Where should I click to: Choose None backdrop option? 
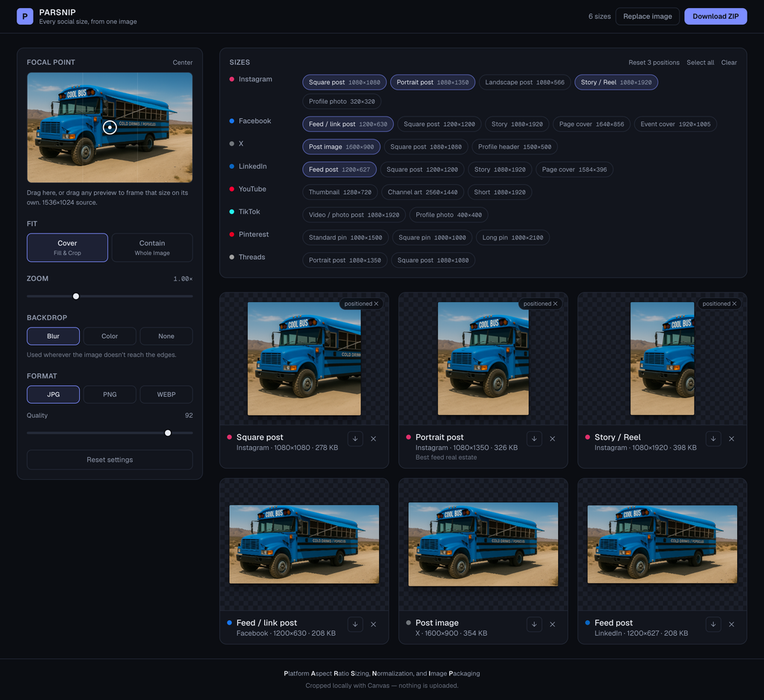166,337
